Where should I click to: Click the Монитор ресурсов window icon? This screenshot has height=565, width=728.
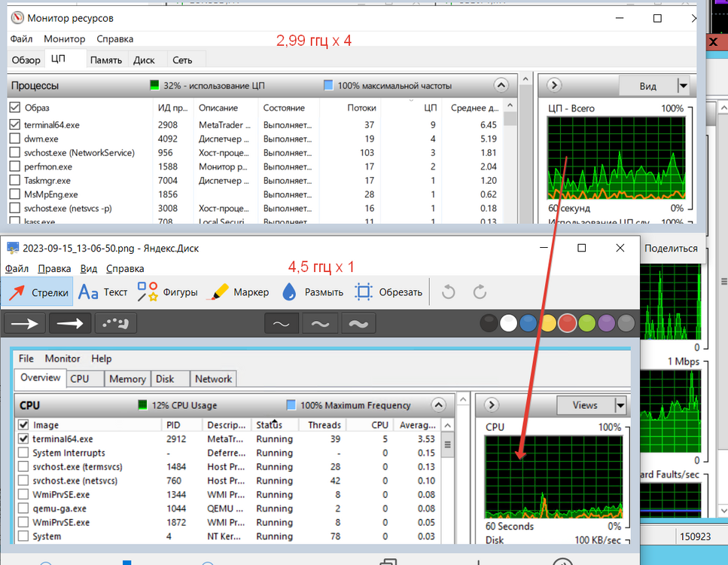pyautogui.click(x=17, y=18)
